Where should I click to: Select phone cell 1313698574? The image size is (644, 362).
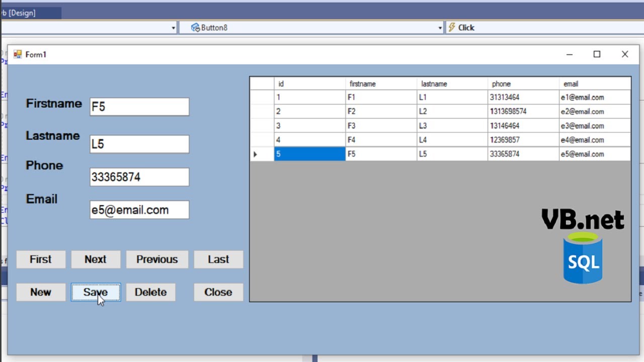coord(523,112)
